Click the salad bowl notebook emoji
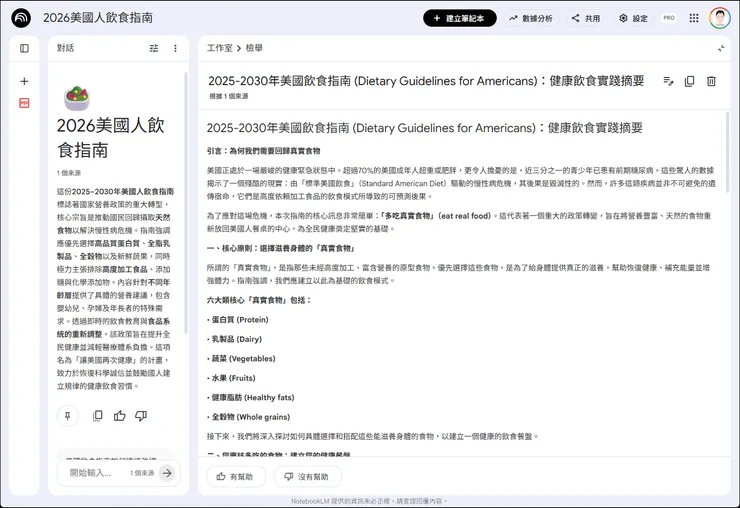The width and height of the screenshot is (740, 508). pos(76,98)
